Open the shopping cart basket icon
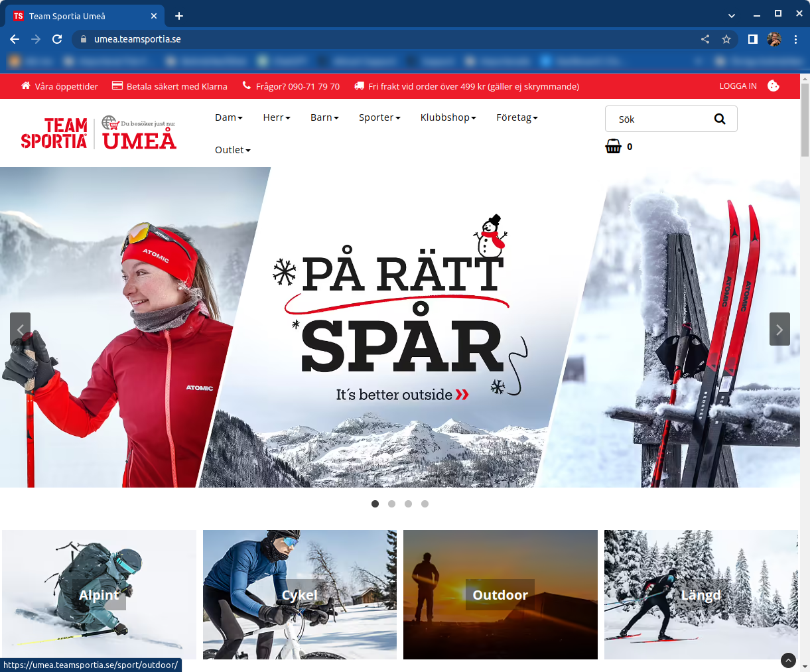 [x=613, y=146]
